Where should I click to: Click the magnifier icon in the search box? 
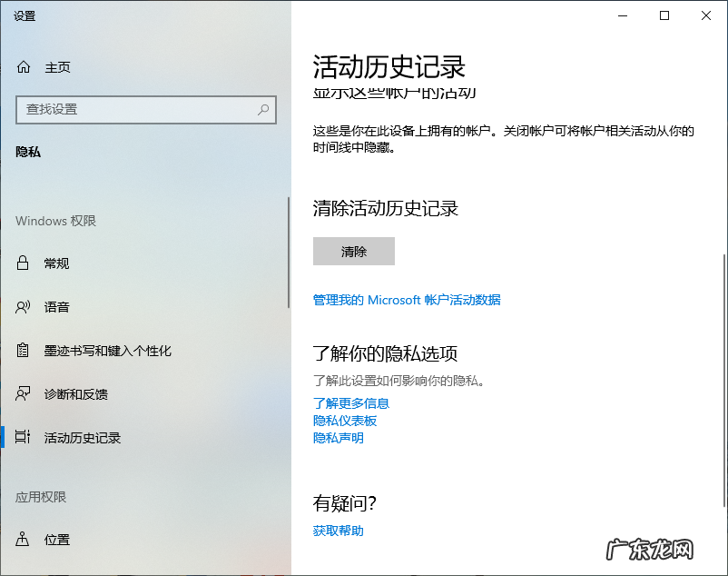261,110
